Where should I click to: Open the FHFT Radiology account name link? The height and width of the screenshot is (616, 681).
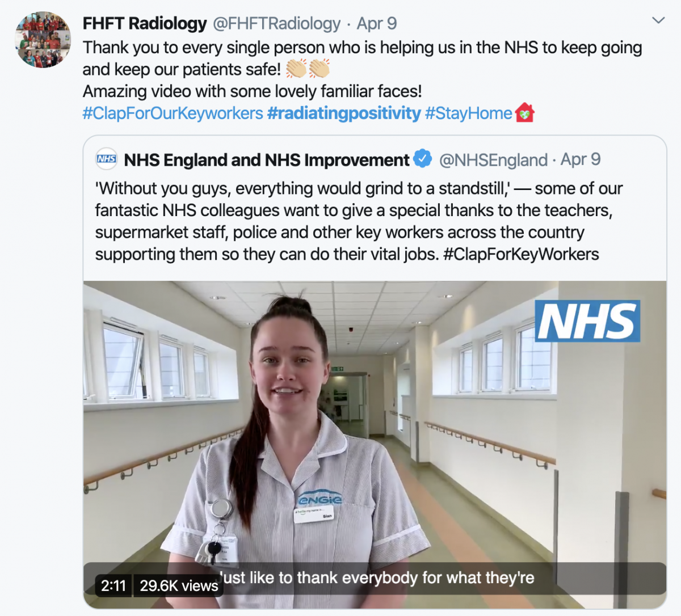coord(145,23)
